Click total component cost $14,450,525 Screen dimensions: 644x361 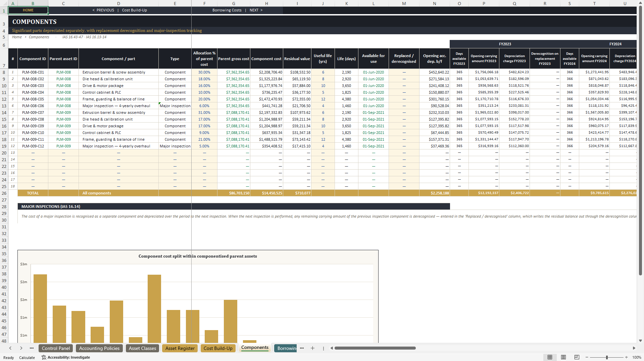tap(267, 193)
